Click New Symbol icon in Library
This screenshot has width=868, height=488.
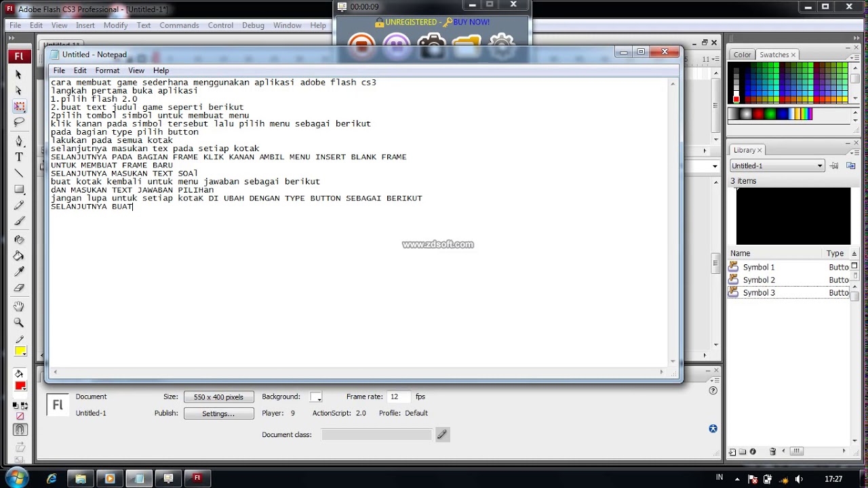[732, 451]
